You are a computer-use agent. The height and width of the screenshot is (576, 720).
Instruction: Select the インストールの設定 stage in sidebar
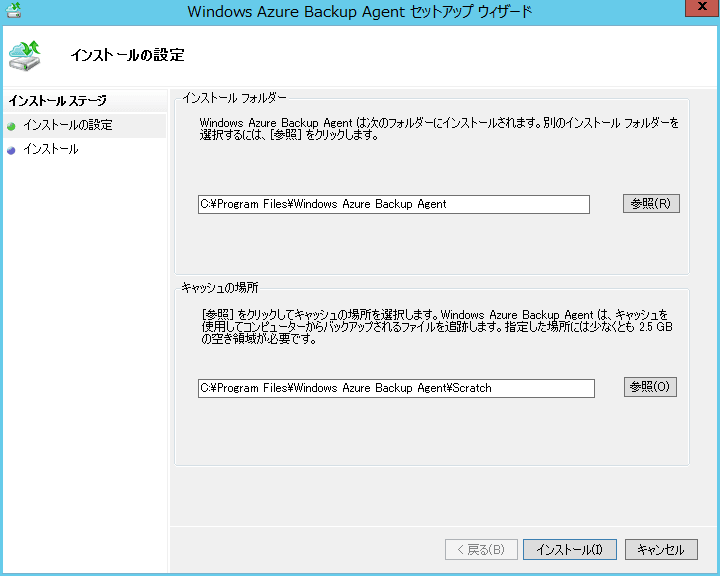85,125
